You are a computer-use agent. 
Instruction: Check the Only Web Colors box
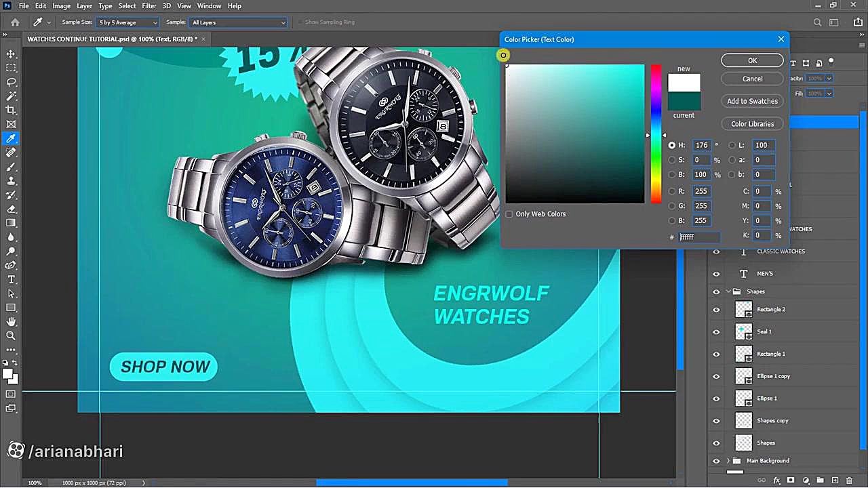509,214
